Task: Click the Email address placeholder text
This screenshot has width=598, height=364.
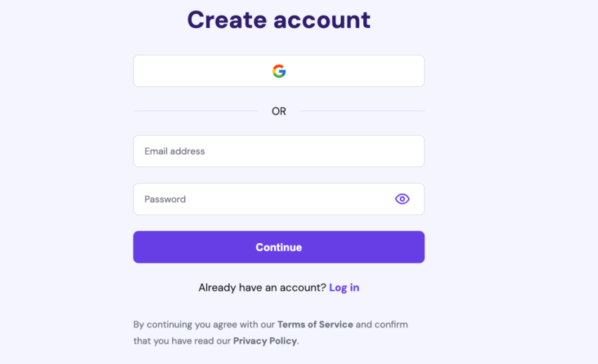Action: pos(175,151)
